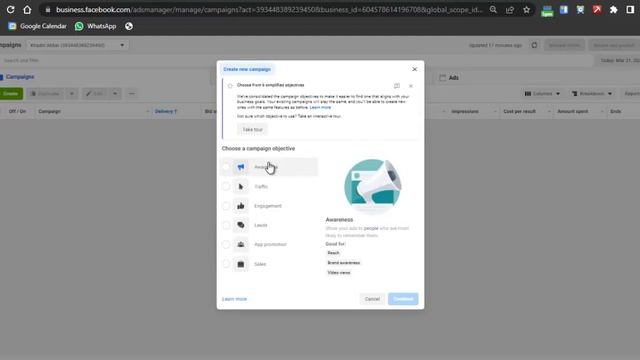Click the Engagement thumbs-up icon
Viewport: 640px width, 360px height.
click(x=241, y=206)
